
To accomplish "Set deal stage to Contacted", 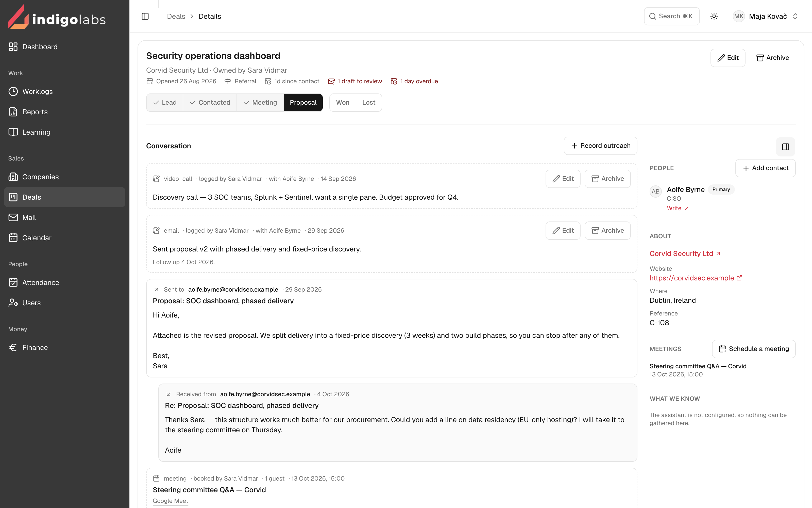I will point(210,102).
